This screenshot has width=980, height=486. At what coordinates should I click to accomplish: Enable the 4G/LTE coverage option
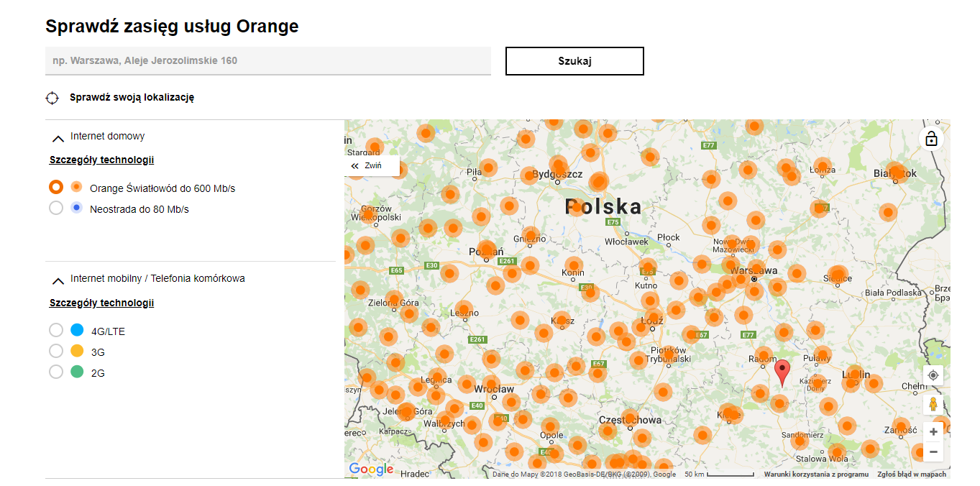point(56,331)
